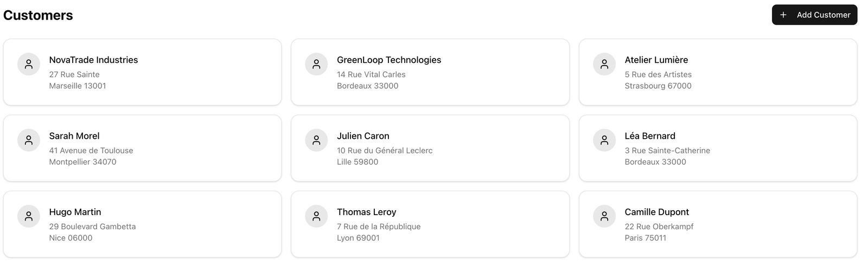Click Hugo Martin's avatar icon
The width and height of the screenshot is (868, 265).
pos(29,216)
